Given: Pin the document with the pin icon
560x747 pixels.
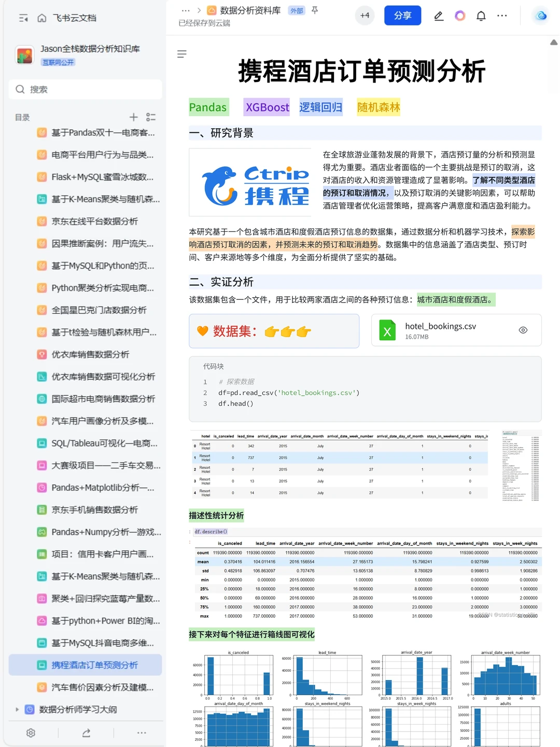Looking at the screenshot, I should [315, 10].
